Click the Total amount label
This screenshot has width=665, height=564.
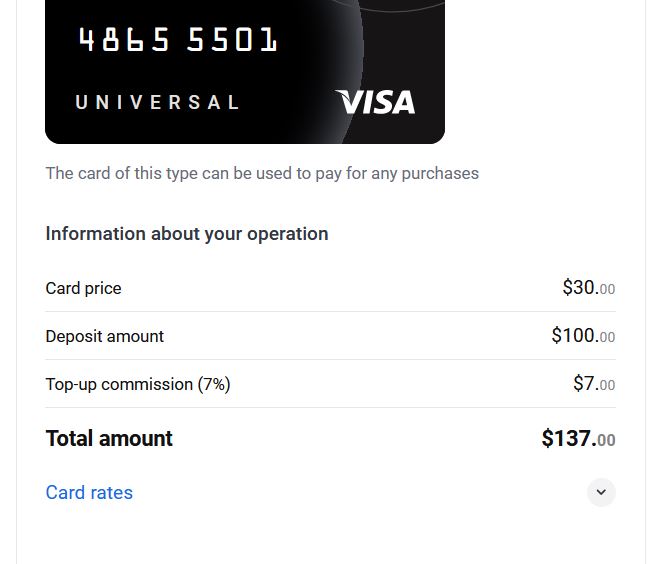coord(109,438)
